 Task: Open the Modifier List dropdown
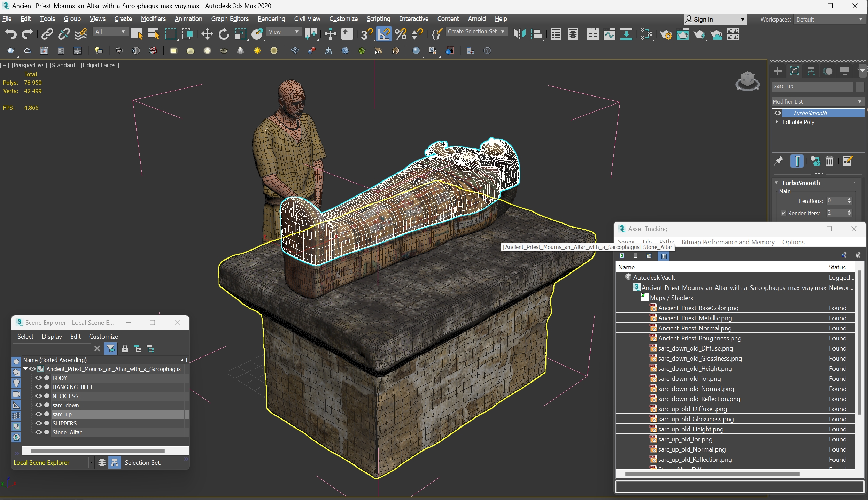pyautogui.click(x=817, y=102)
